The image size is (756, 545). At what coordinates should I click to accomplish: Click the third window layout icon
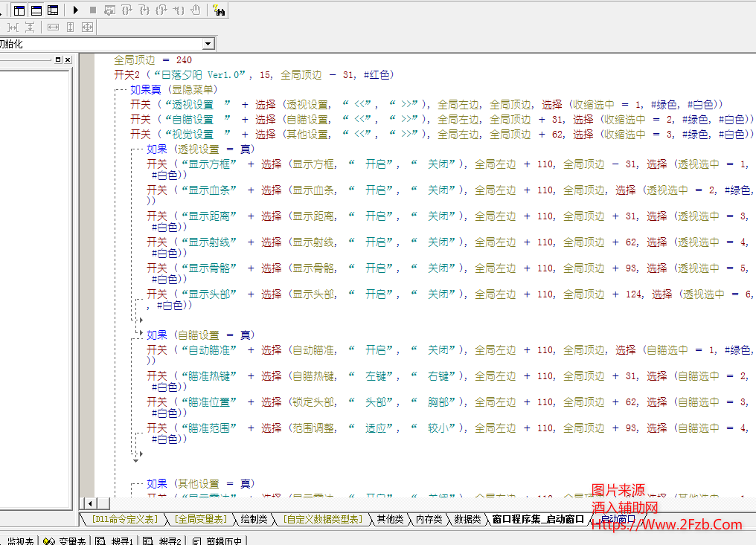[53, 10]
